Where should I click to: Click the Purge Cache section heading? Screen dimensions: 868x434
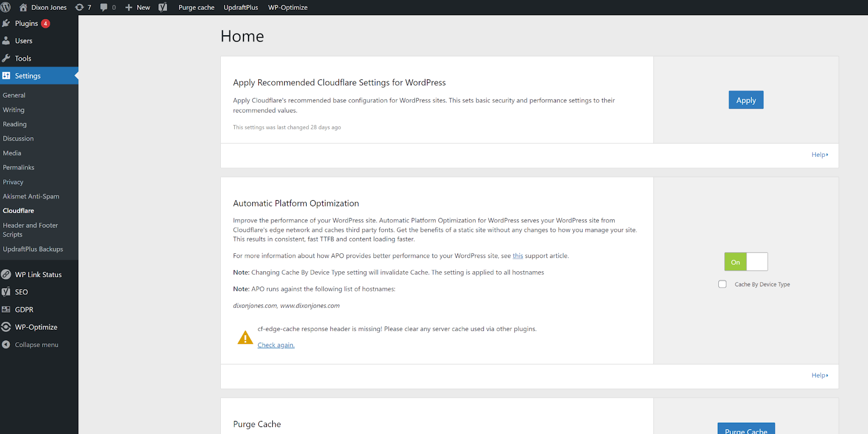(x=257, y=424)
